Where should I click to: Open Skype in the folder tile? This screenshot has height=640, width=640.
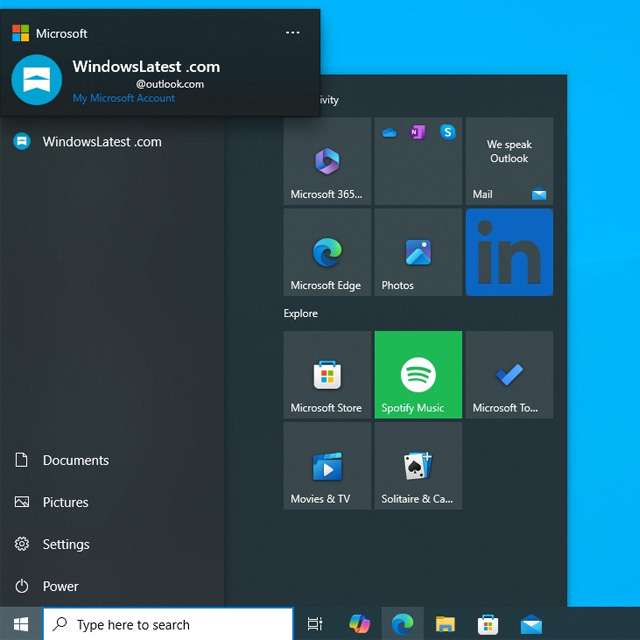pyautogui.click(x=448, y=132)
